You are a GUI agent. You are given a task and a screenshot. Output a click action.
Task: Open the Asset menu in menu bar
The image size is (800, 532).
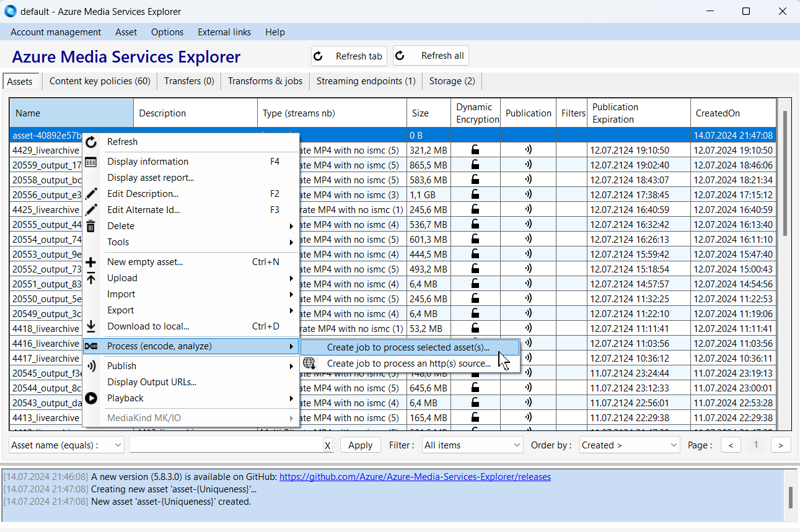(126, 32)
